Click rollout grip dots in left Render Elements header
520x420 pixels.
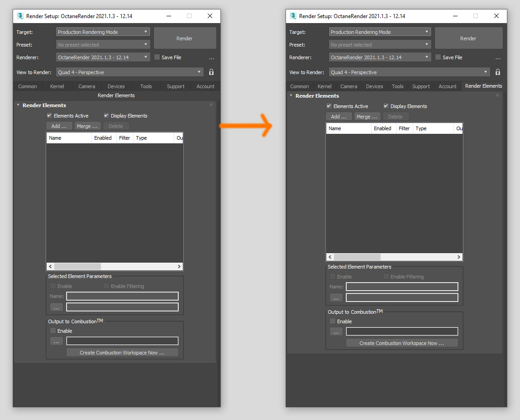click(x=211, y=105)
